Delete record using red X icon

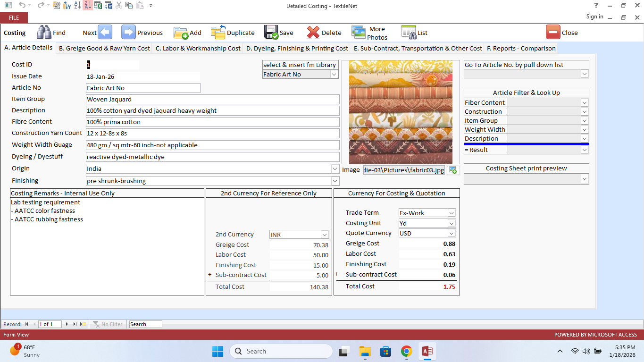coord(313,32)
